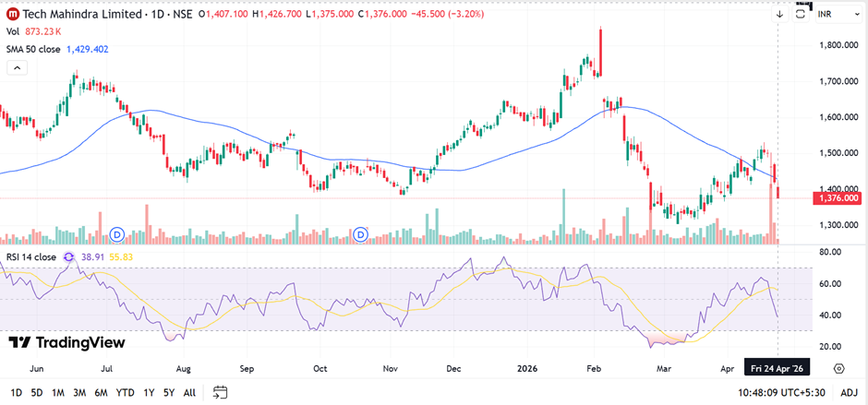
Task: Click the RSI 14 close indicator label
Action: (x=30, y=257)
